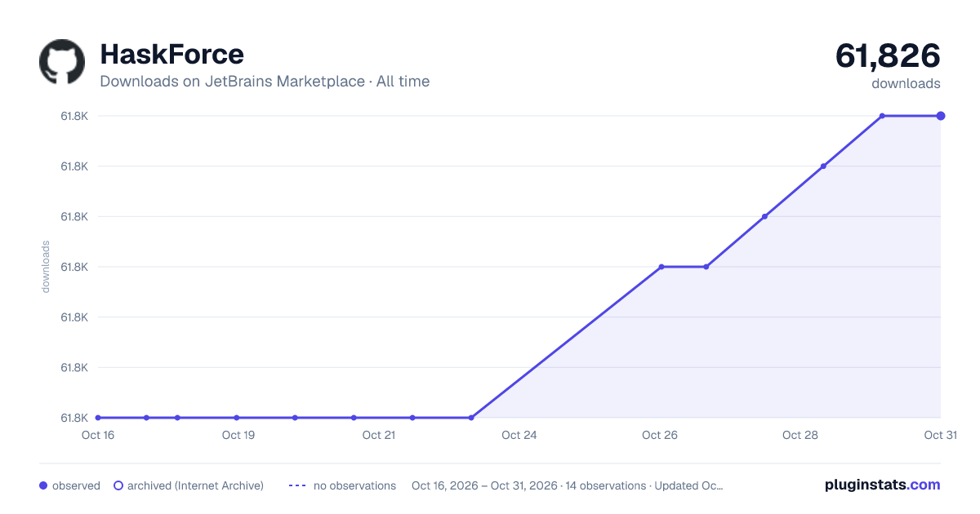Click the HaskForce title
The height and width of the screenshot is (514, 980).
(171, 54)
